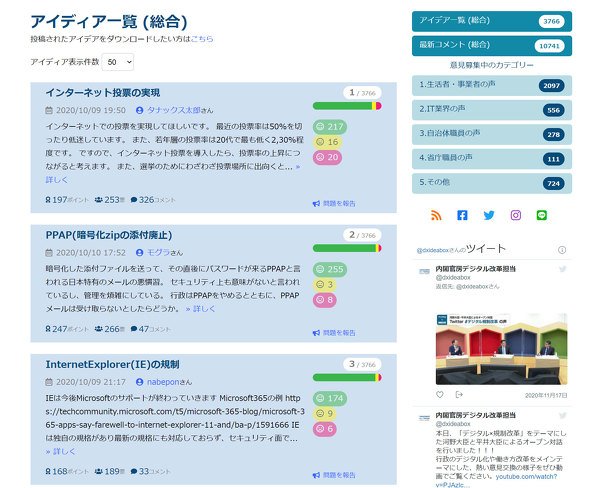The image size is (590, 488).
Task: Open idea インターネット投票の実現
Action: pyautogui.click(x=103, y=93)
